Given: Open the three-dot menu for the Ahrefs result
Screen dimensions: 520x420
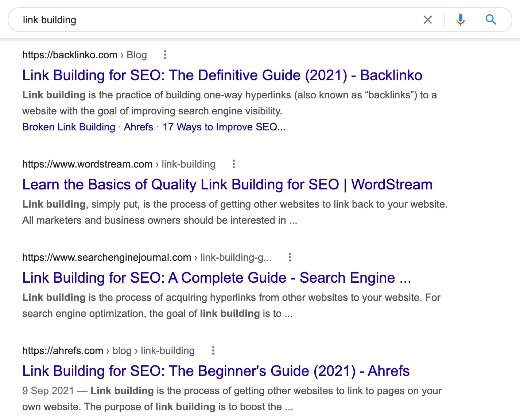Looking at the screenshot, I should [213, 351].
